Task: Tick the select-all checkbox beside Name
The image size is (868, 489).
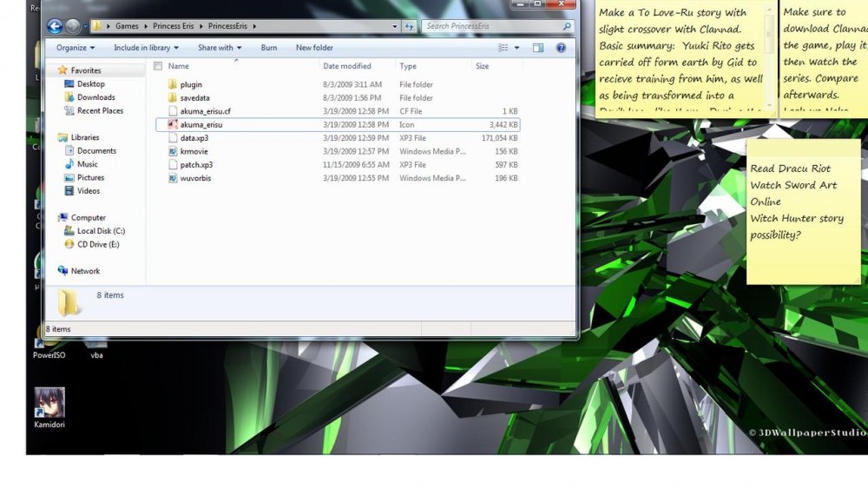Action: click(x=158, y=66)
